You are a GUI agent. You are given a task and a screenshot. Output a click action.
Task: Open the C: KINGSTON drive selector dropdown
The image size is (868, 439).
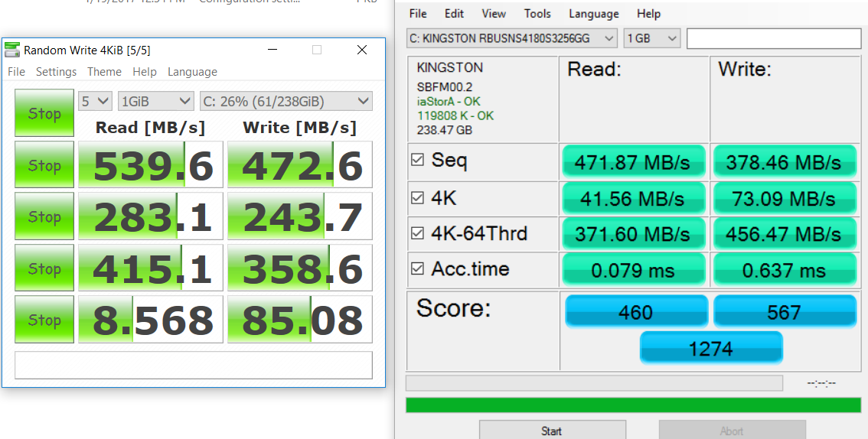(511, 38)
